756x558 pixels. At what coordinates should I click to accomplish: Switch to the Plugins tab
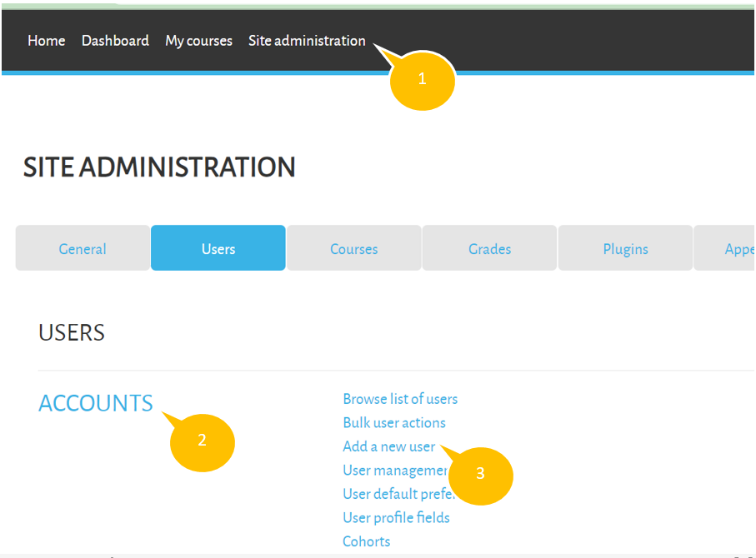click(625, 249)
